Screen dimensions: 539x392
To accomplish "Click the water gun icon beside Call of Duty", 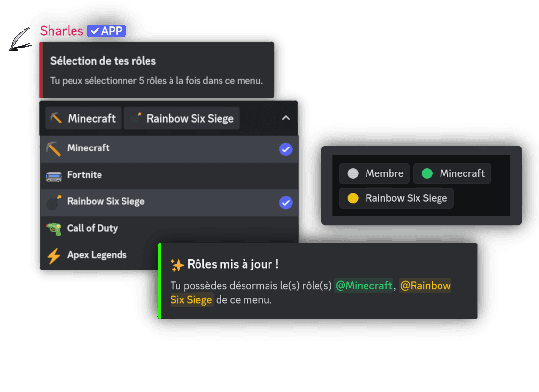I will click(53, 229).
